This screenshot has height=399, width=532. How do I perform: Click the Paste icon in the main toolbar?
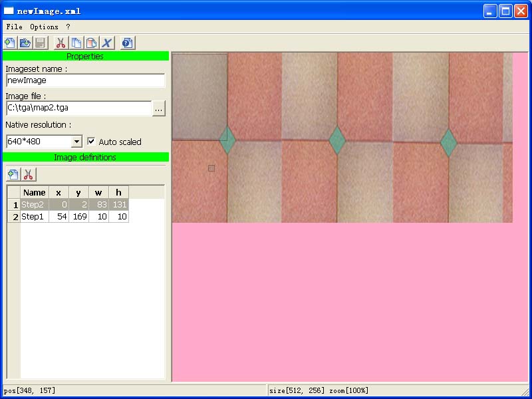[x=92, y=43]
